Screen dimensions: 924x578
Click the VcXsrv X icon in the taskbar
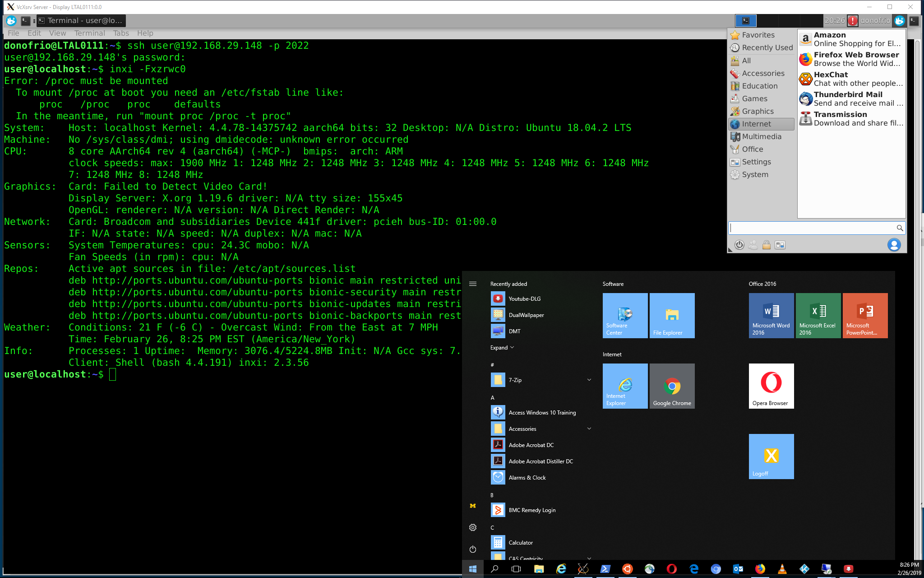pos(583,569)
